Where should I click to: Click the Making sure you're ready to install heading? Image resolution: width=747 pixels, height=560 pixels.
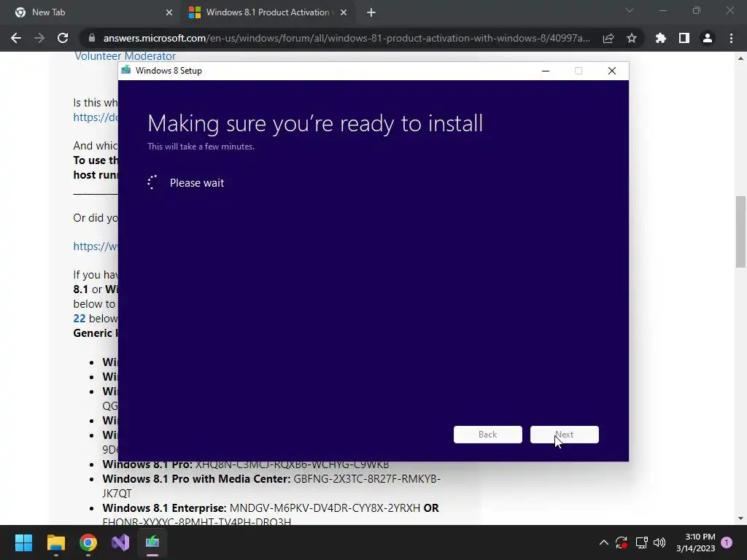[315, 123]
